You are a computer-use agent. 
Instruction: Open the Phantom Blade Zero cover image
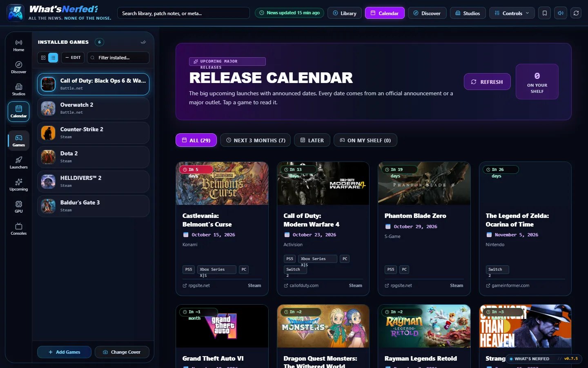(424, 183)
